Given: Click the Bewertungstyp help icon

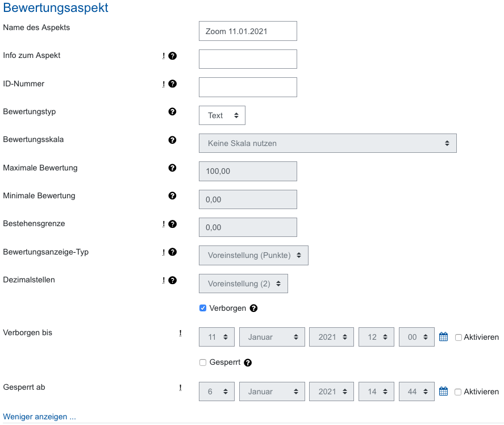Looking at the screenshot, I should pos(172,112).
